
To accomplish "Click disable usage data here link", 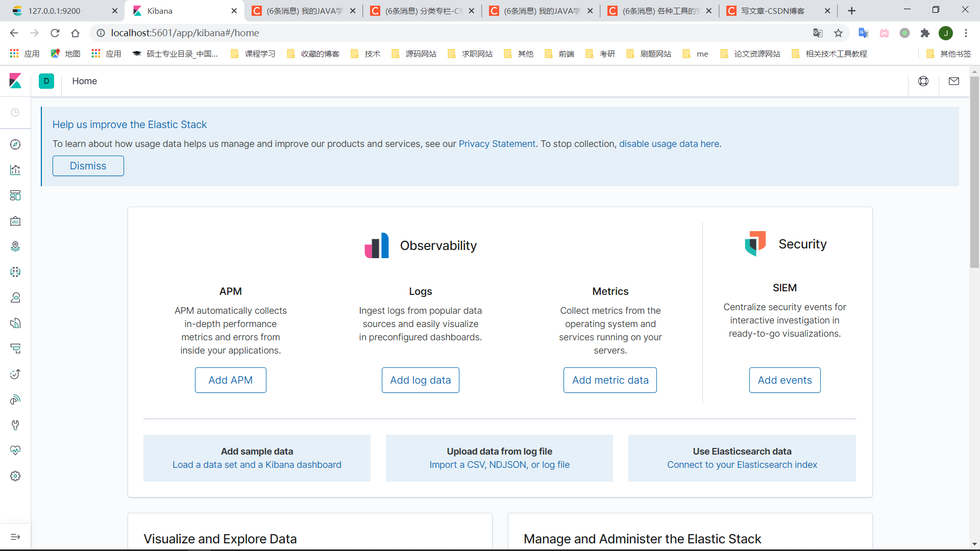I will 669,144.
